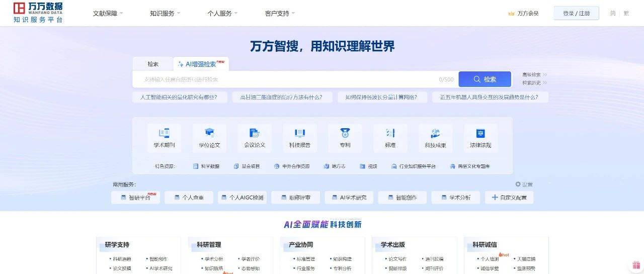Screen dimensions: 644x274
Task: Open the 会议论文 icon
Action: point(255,133)
